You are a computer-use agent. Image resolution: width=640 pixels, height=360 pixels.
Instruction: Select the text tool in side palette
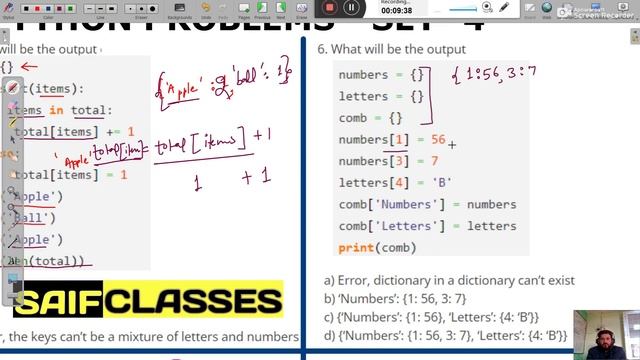coord(12,261)
